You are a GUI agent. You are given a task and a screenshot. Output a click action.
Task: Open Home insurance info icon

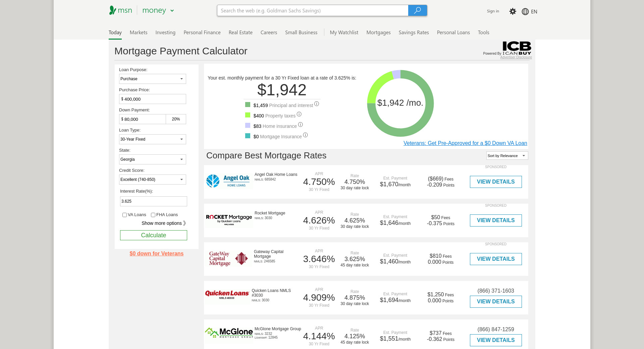301,125
